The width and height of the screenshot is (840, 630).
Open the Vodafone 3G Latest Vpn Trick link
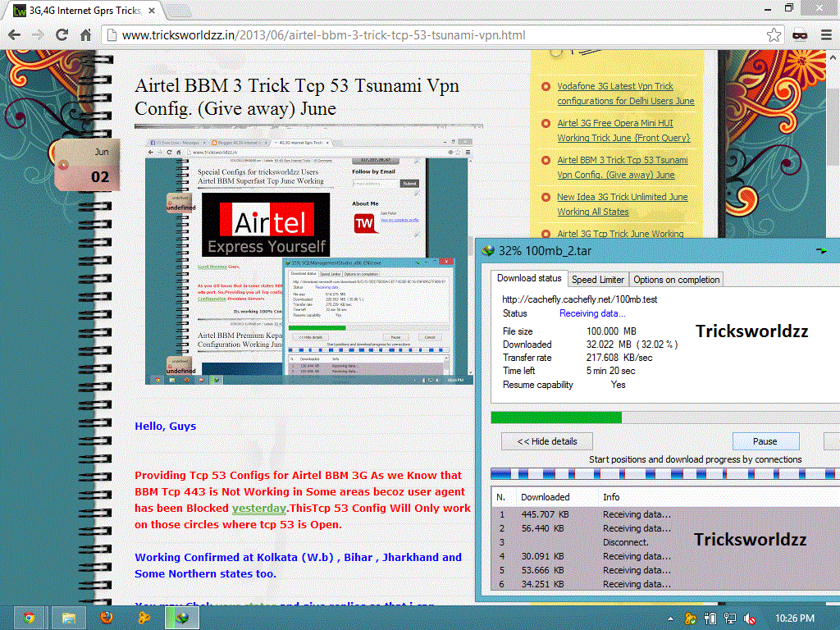626,94
